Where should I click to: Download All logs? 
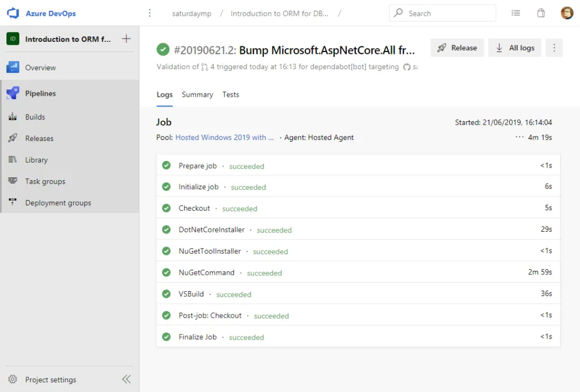(515, 48)
